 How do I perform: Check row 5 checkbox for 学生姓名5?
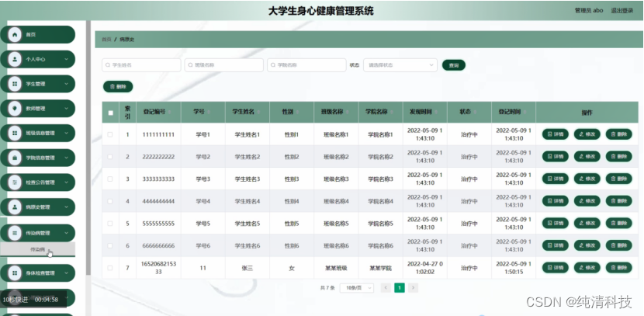coord(110,223)
